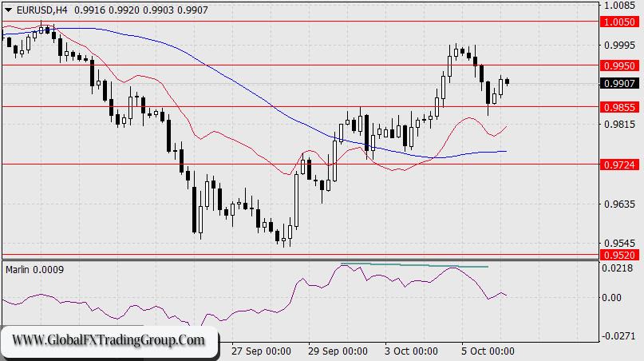Click the 3 Oct 00:00 time label
644x361 pixels.
tap(411, 351)
